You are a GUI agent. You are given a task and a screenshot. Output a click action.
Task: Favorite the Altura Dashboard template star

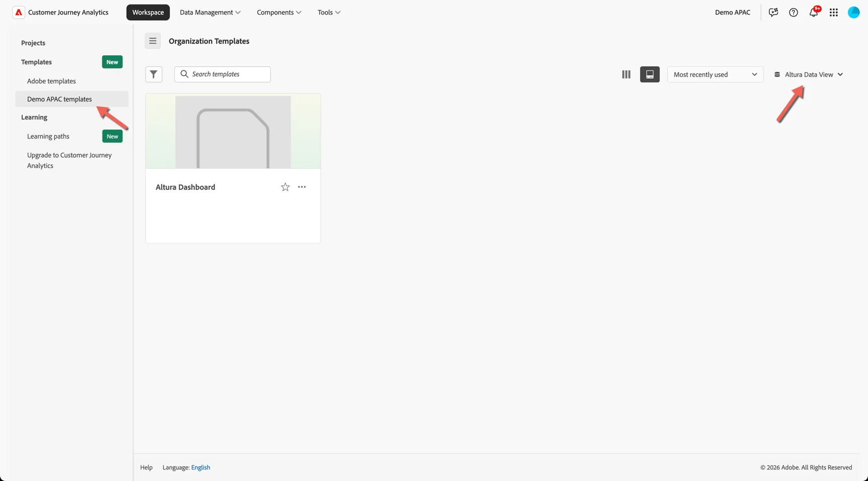coord(285,187)
